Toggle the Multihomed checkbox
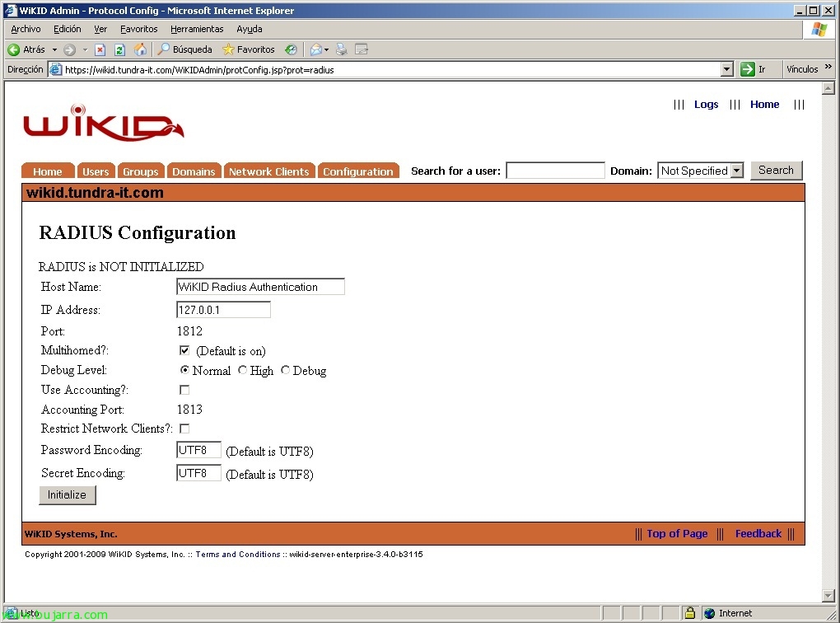Image resolution: width=840 pixels, height=623 pixels. [184, 350]
